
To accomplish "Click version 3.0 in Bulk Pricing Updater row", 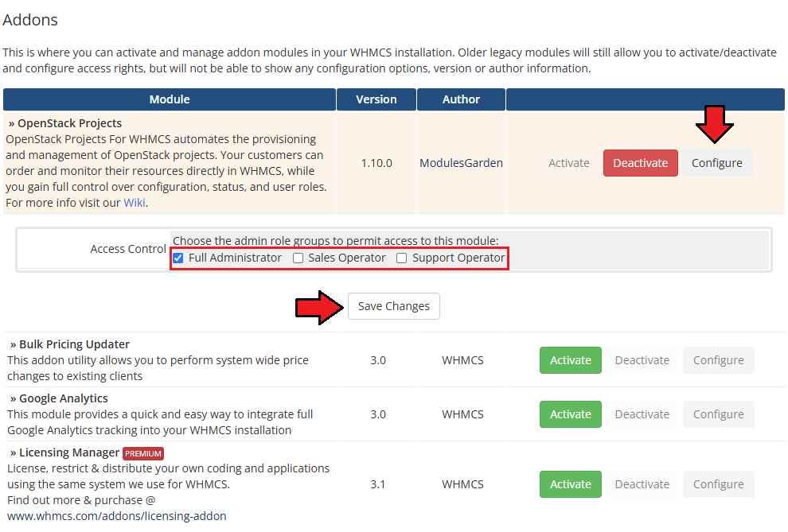I will 378,360.
